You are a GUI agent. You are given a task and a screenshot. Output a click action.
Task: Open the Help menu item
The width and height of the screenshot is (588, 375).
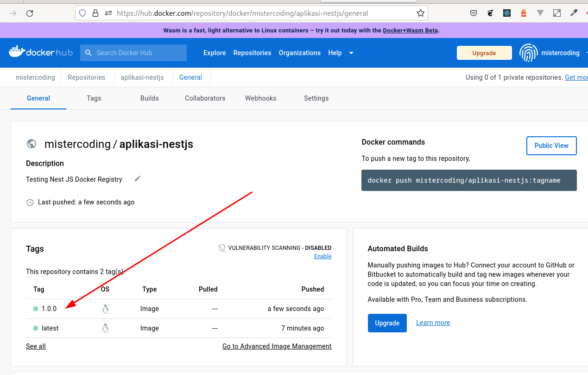[335, 53]
